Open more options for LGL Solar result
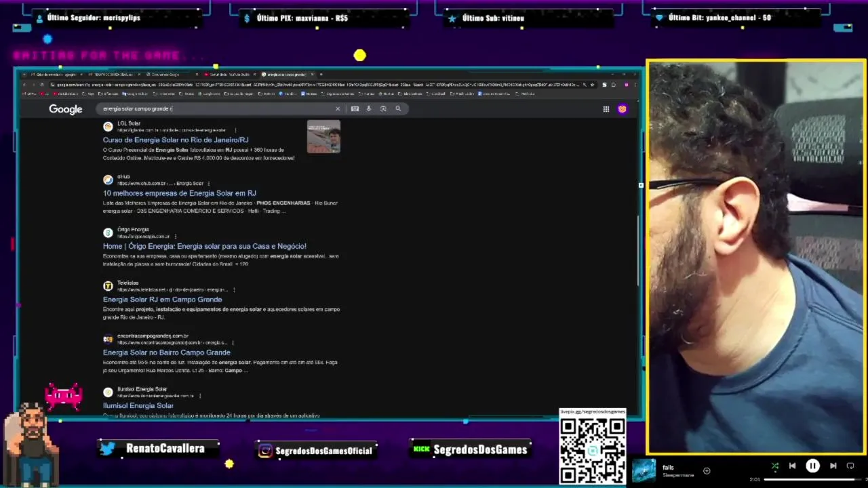 tap(235, 130)
